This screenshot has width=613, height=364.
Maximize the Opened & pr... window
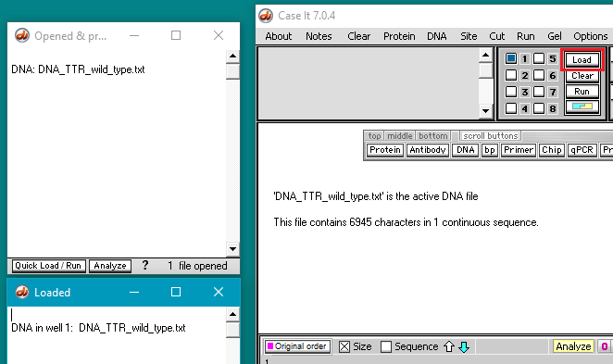tap(176, 35)
